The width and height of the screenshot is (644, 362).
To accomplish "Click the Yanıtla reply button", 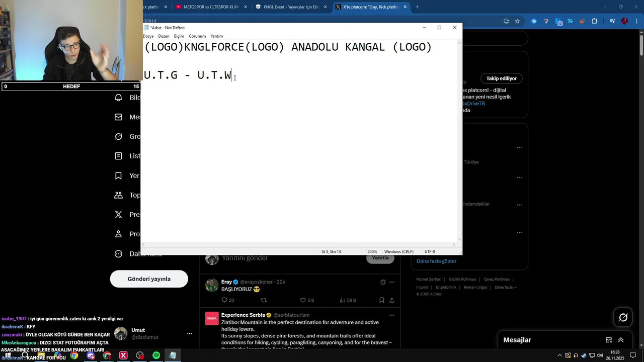I will [x=380, y=258].
